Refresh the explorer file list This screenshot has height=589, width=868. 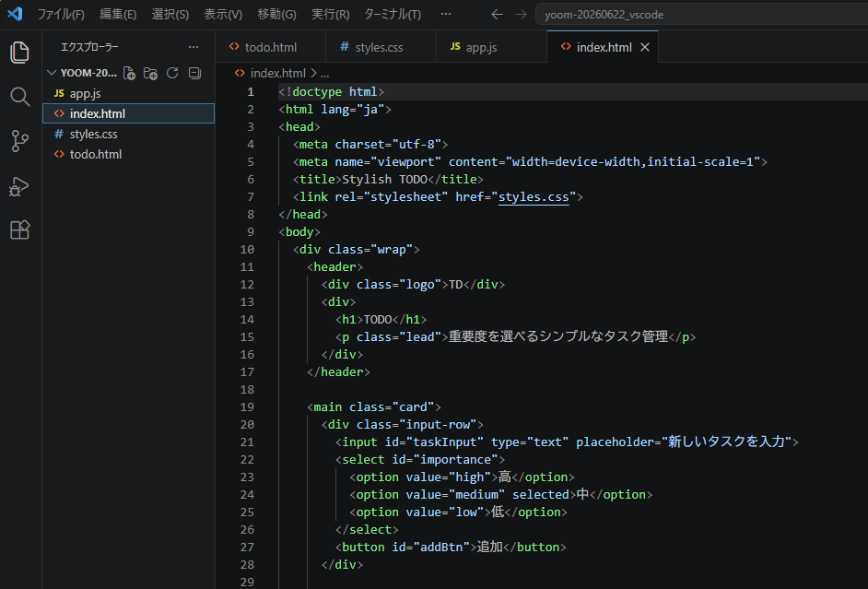(172, 73)
